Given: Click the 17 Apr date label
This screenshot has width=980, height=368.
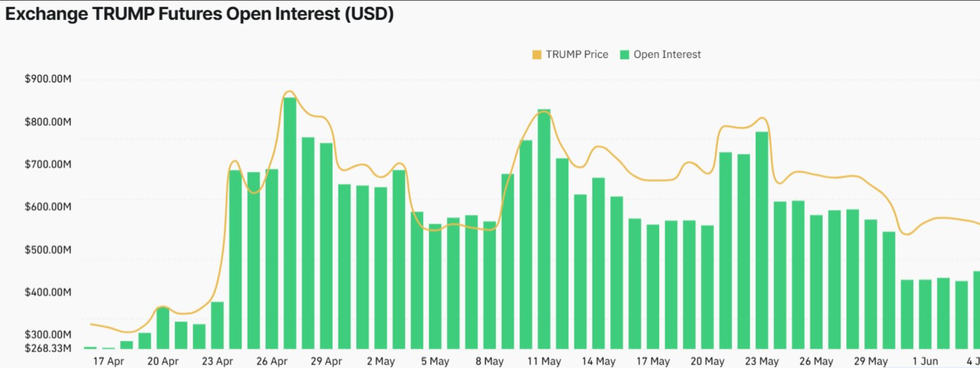Looking at the screenshot, I should pyautogui.click(x=108, y=361).
